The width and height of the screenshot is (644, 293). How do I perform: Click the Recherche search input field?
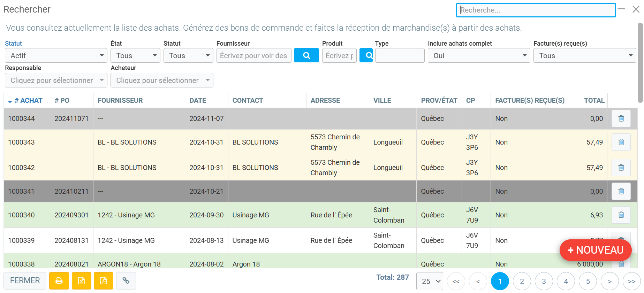coord(536,10)
